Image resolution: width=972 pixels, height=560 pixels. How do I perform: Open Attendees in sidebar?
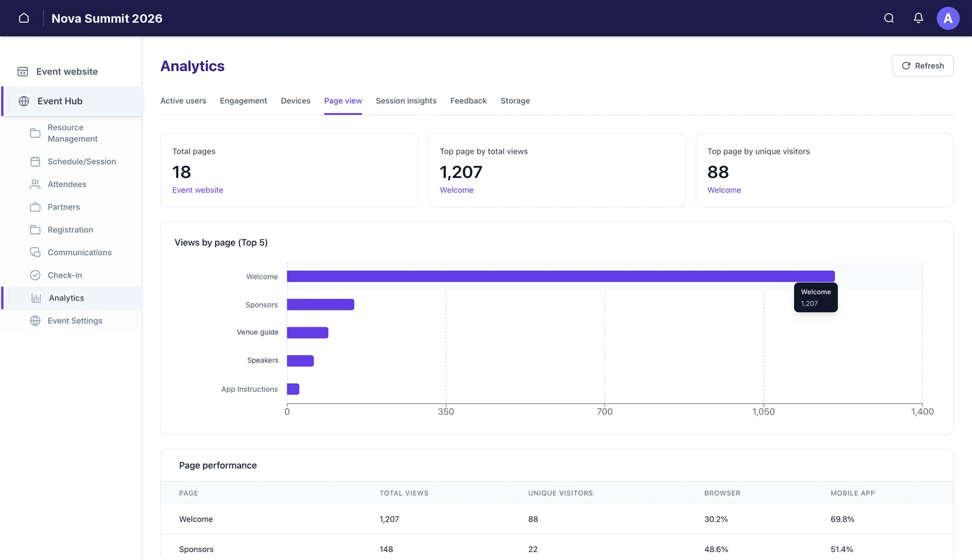(x=67, y=184)
